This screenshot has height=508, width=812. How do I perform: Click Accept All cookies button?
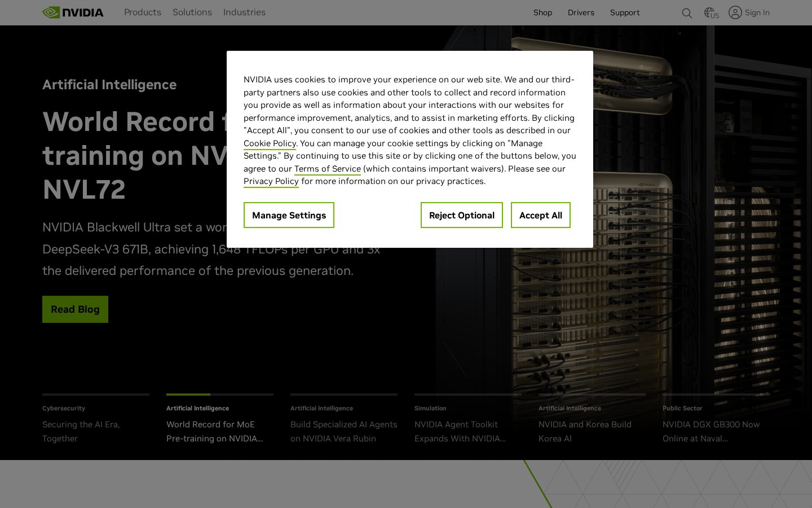[x=541, y=215]
